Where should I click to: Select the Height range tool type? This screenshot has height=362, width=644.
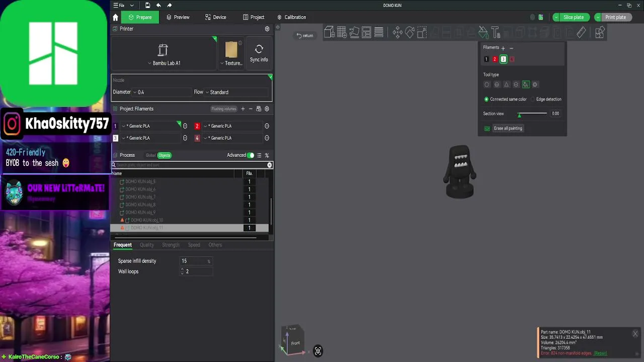tap(516, 84)
